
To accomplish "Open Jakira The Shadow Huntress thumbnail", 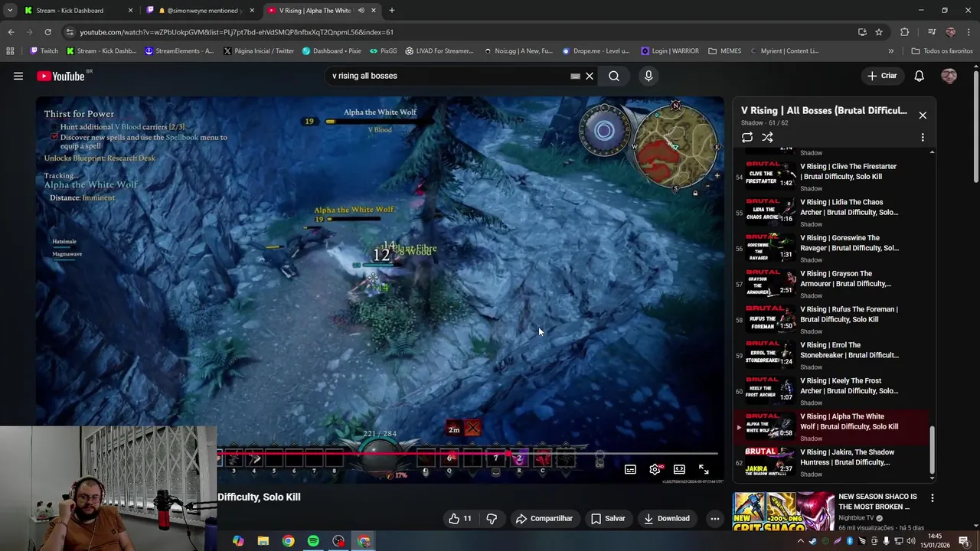I will click(770, 462).
